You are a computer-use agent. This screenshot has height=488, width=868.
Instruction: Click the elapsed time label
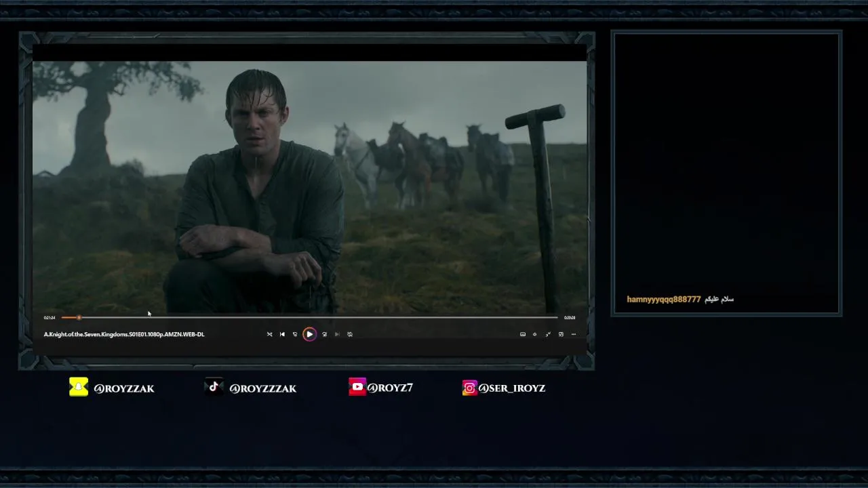(50, 318)
